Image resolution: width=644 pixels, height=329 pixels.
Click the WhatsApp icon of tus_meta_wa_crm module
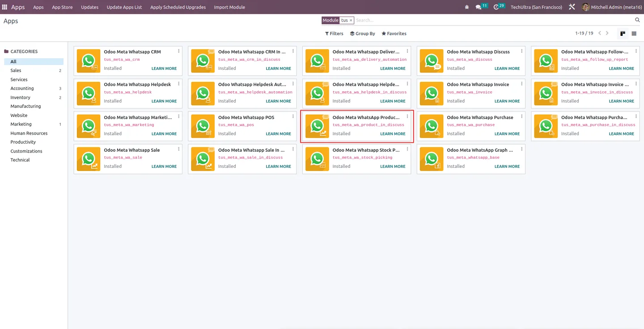click(89, 61)
